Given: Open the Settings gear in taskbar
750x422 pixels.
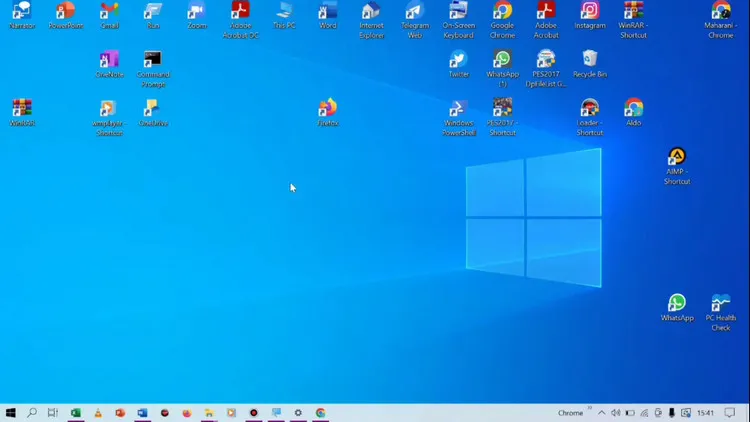Looking at the screenshot, I should click(298, 412).
